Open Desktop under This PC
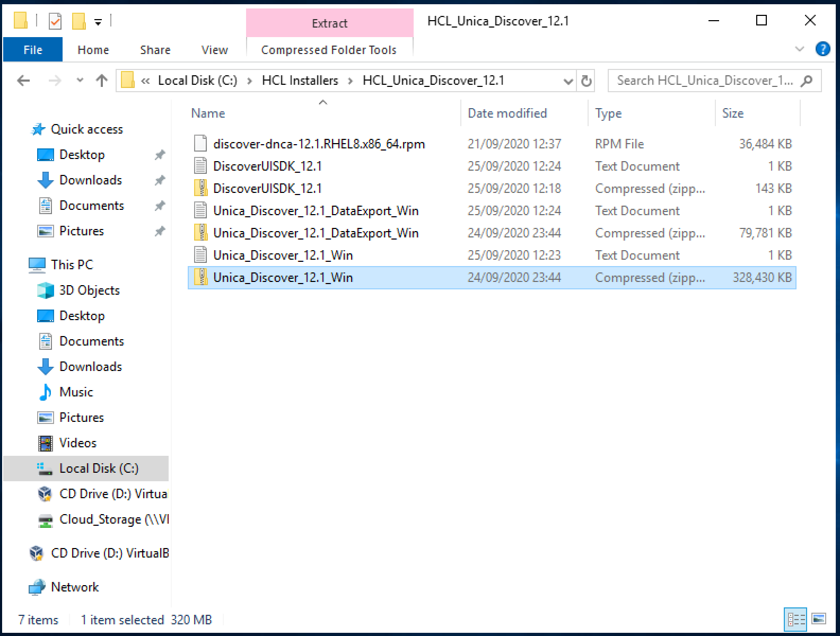 [x=82, y=316]
